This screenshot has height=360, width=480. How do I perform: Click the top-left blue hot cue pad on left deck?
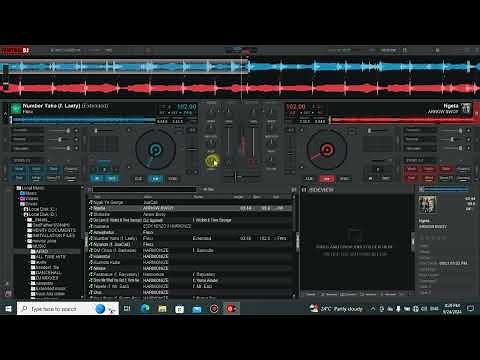point(19,169)
